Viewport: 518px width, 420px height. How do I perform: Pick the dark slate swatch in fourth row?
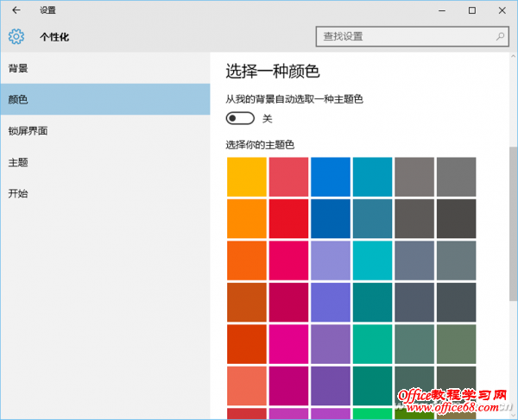pyautogui.click(x=414, y=303)
